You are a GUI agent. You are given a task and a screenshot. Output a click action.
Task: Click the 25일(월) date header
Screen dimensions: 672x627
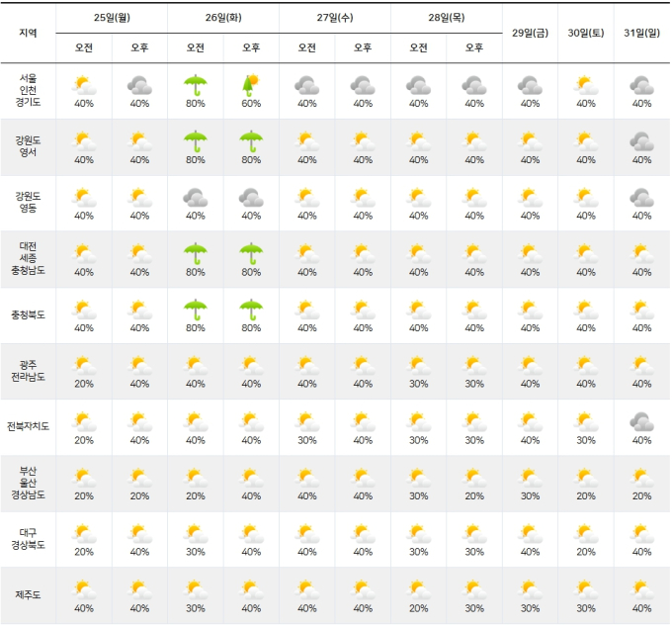click(x=112, y=18)
